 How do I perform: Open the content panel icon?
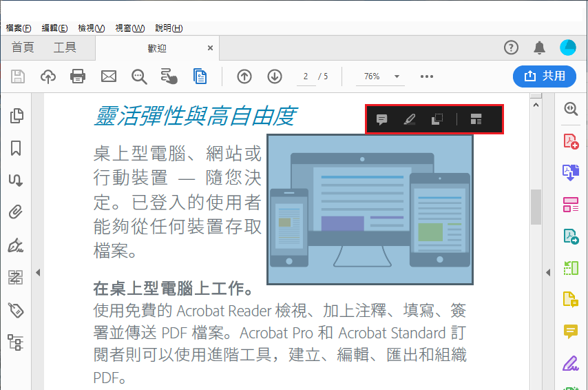click(16, 278)
